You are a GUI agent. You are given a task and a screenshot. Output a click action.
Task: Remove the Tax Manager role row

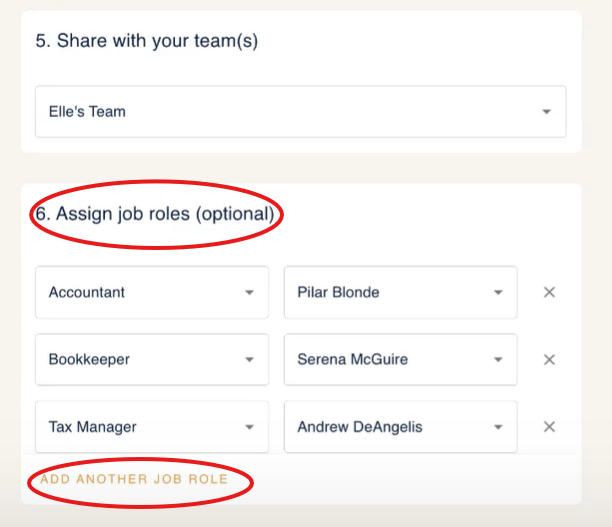point(549,427)
